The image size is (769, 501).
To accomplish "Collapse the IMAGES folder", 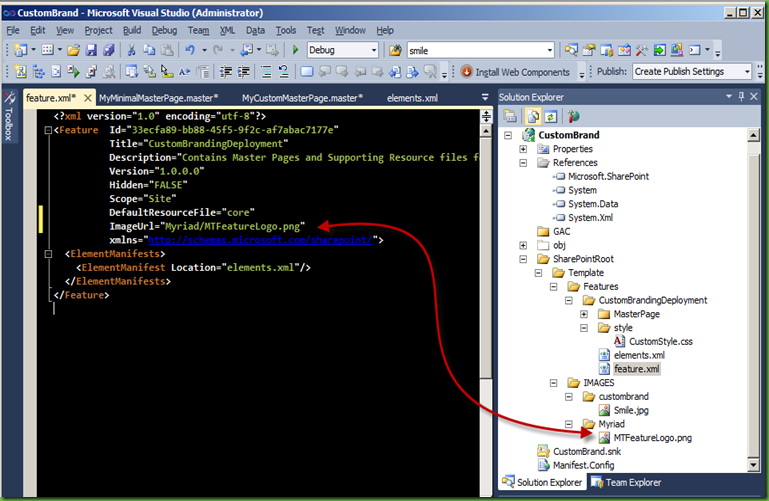I will 554,383.
